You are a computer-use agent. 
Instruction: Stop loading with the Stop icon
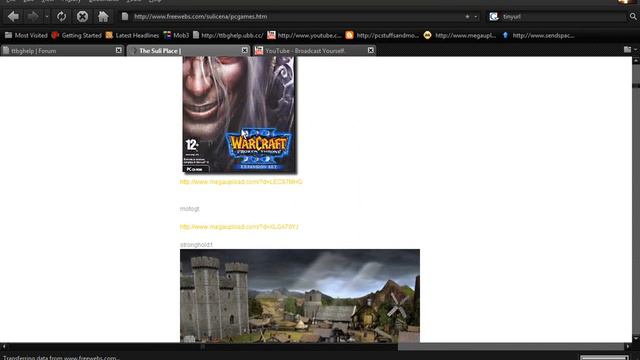[x=82, y=17]
